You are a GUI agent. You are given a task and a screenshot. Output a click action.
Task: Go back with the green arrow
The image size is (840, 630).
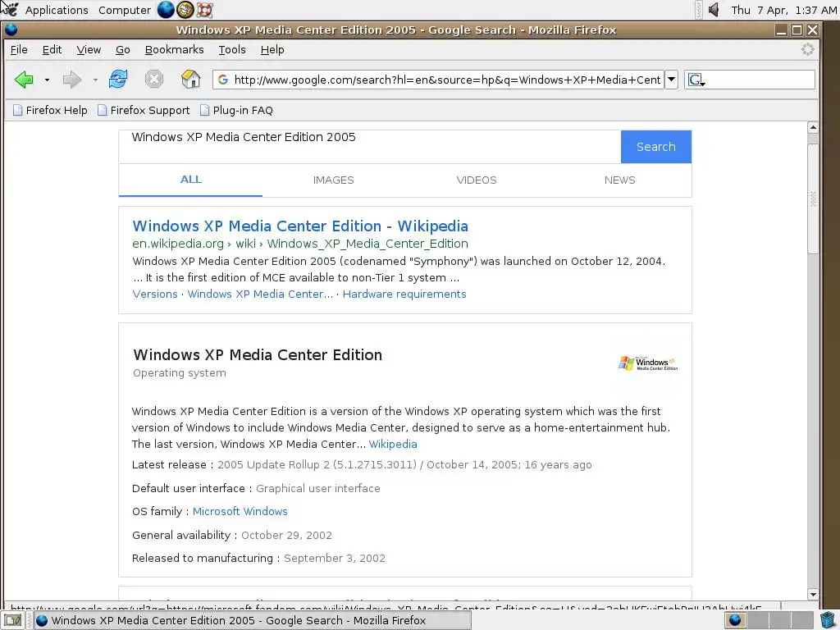24,80
